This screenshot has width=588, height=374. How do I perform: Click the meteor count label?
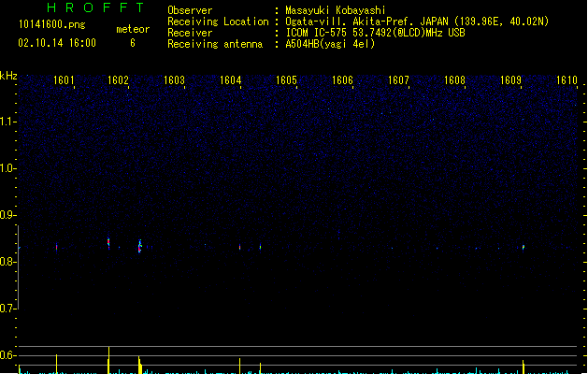coord(133,29)
